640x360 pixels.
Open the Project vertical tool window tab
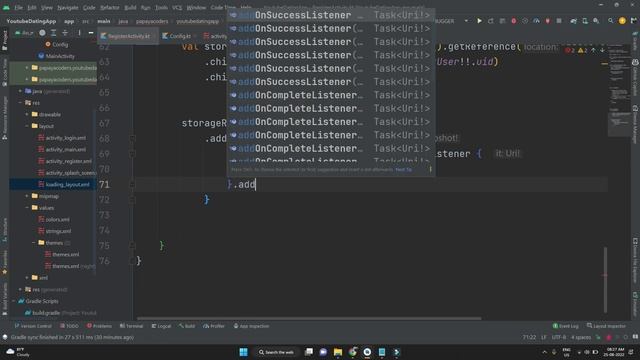coord(4,40)
